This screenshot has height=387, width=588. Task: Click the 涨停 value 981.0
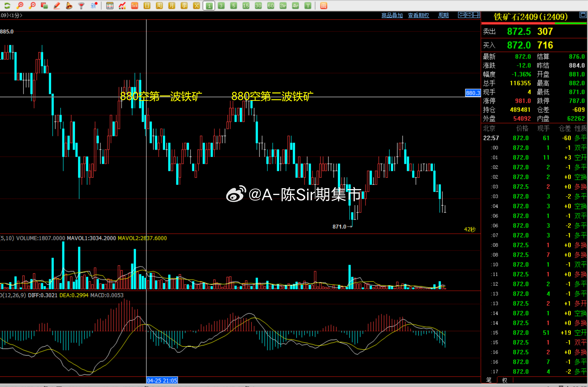point(523,101)
